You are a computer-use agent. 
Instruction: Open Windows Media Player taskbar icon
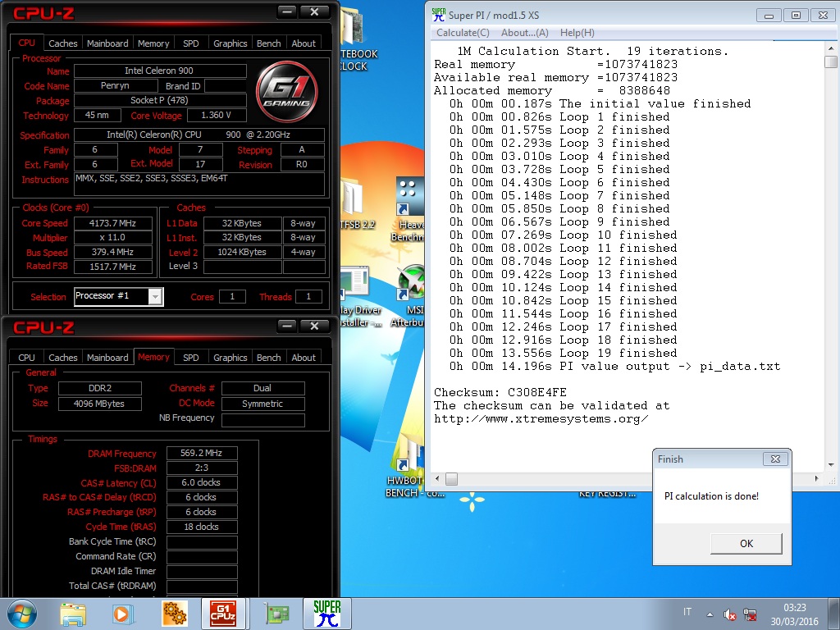coord(123,614)
